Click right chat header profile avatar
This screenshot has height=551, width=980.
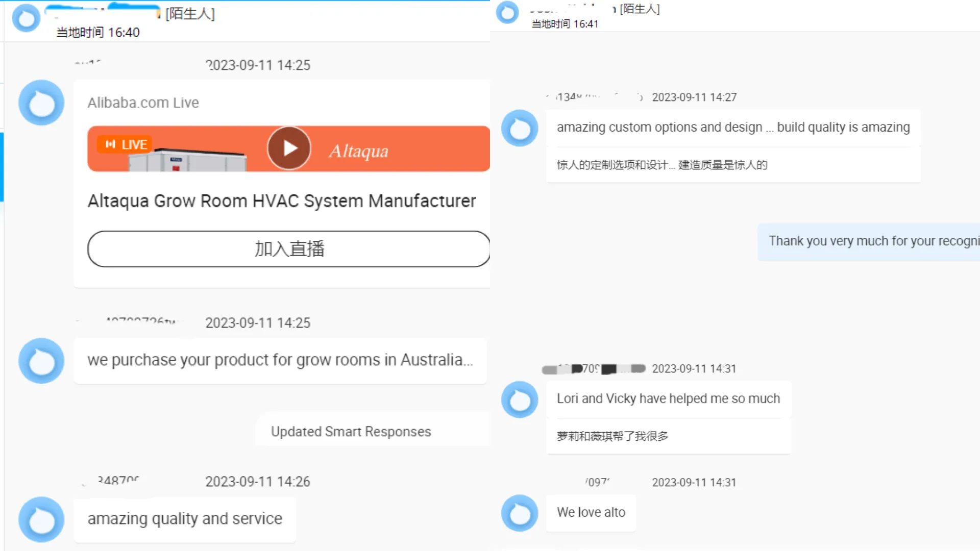507,12
